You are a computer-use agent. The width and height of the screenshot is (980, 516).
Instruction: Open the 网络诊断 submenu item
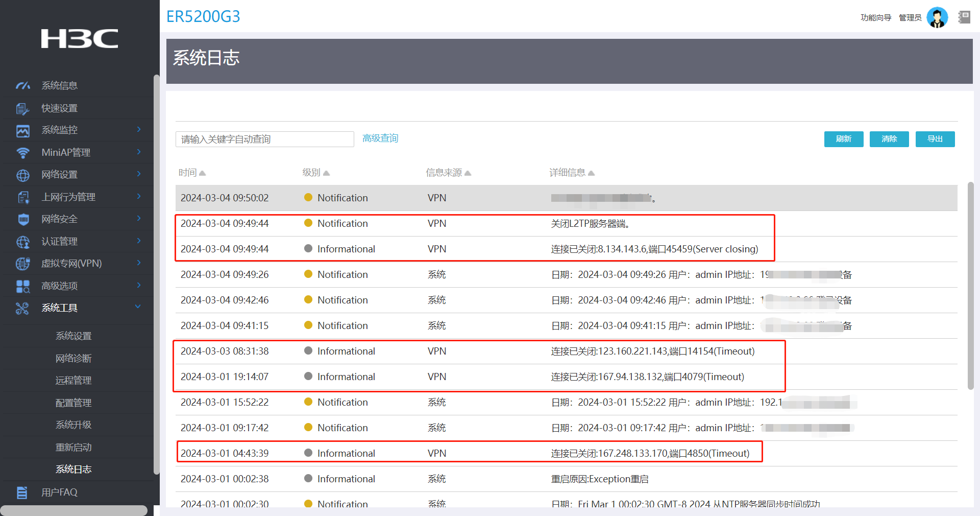pyautogui.click(x=73, y=359)
